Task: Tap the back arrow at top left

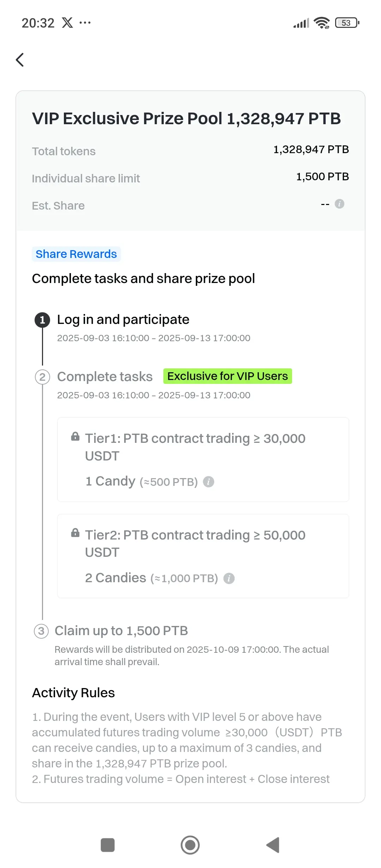Action: tap(20, 60)
